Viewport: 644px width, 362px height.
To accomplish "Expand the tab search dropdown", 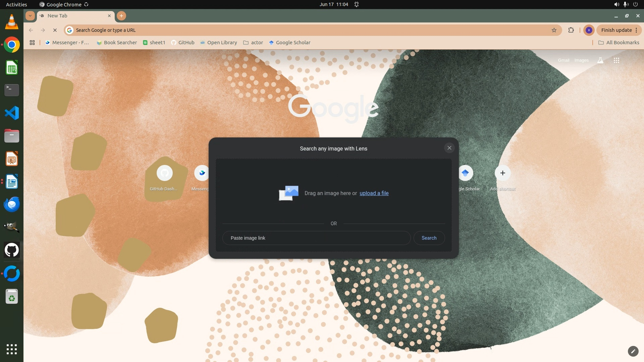I will pyautogui.click(x=30, y=16).
